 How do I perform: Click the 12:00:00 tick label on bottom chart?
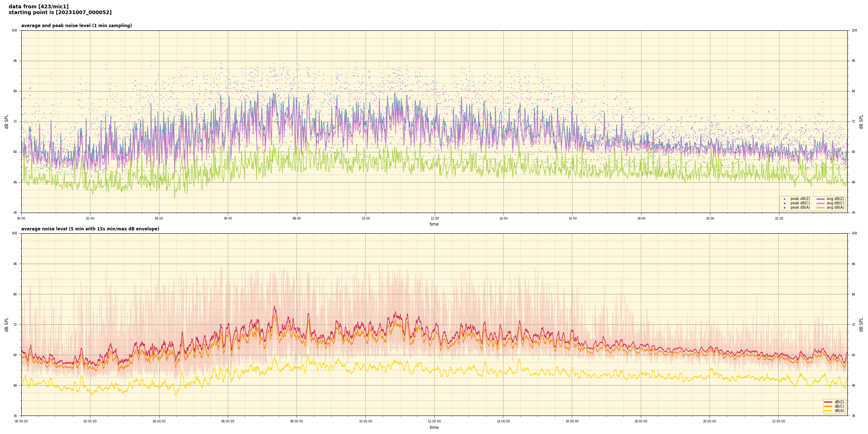pos(434,421)
